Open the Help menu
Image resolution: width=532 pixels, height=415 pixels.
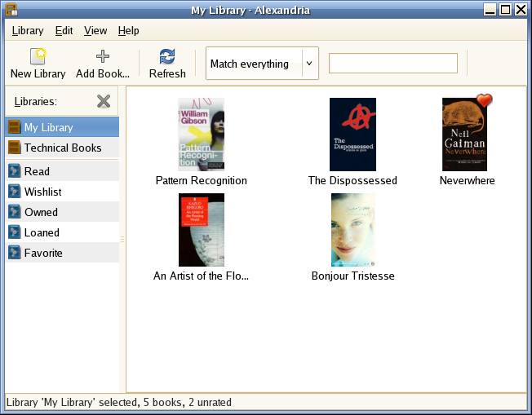(x=129, y=30)
